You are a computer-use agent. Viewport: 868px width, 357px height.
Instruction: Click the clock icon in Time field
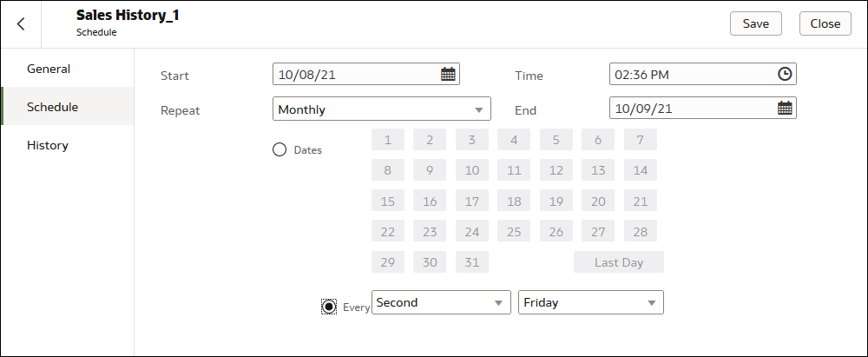785,75
